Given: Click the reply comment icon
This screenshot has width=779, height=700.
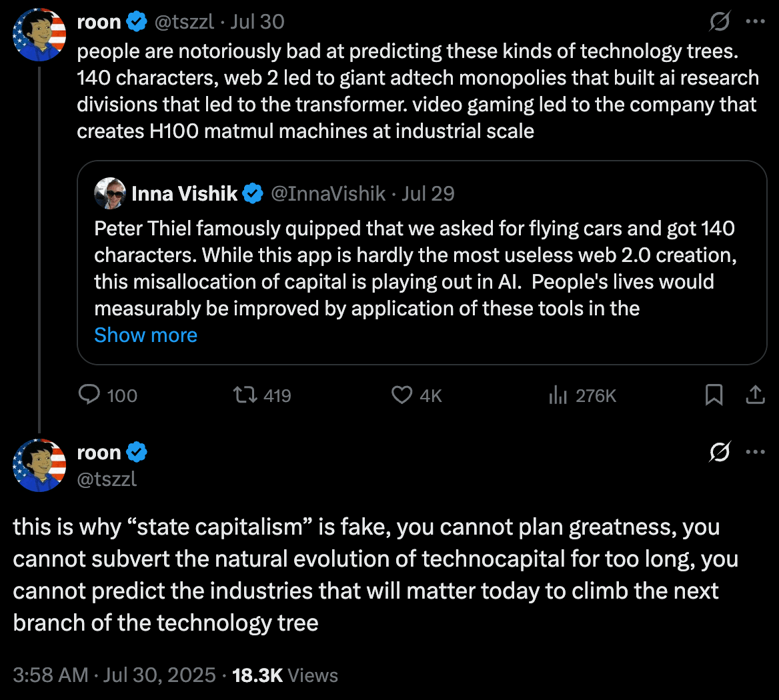Looking at the screenshot, I should pos(89,395).
